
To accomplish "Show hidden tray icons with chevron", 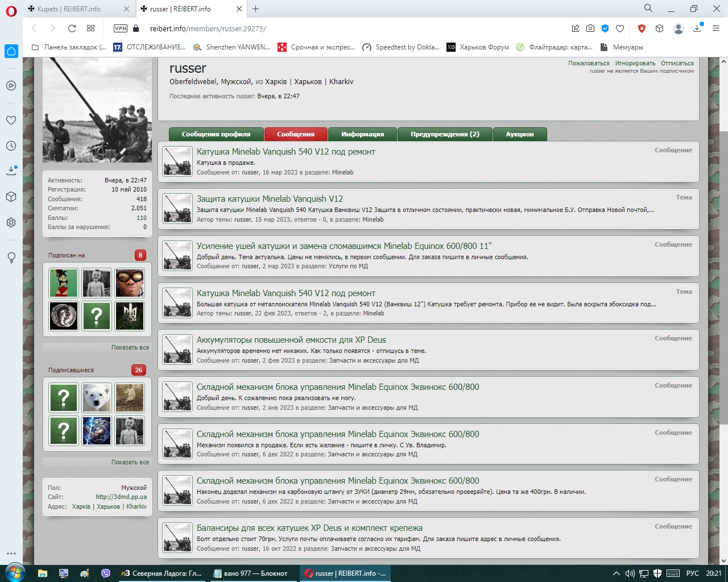I will pos(616,573).
